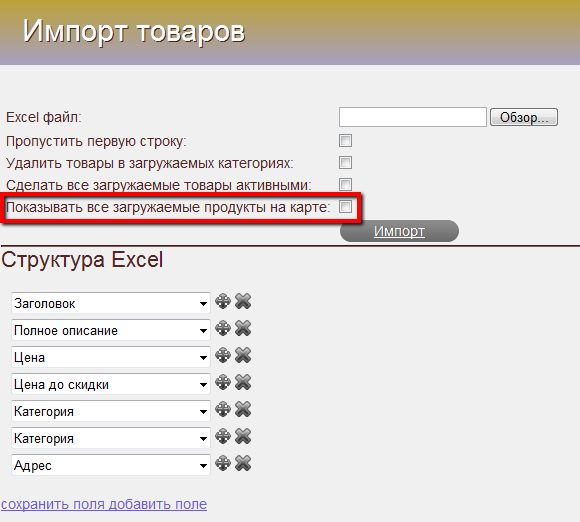Toggle Показывать все загружаемые продукты на карте
580x522 pixels.
click(x=345, y=206)
